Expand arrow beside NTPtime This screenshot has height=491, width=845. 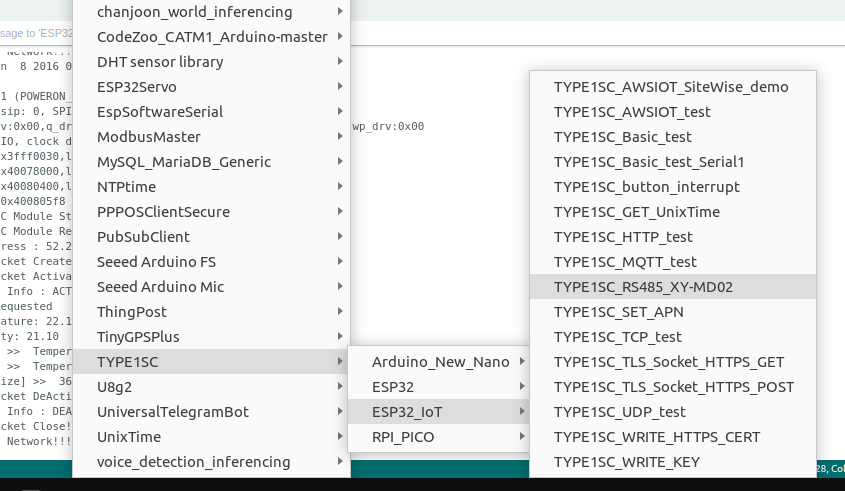pos(340,186)
